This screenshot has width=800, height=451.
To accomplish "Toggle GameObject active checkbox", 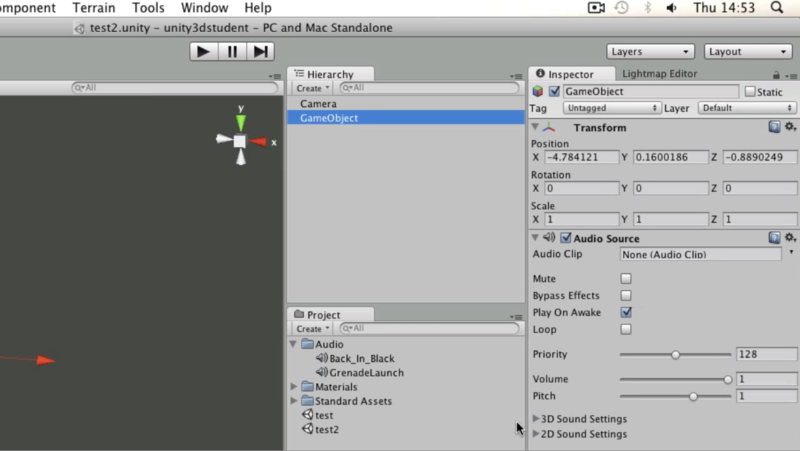I will point(554,91).
